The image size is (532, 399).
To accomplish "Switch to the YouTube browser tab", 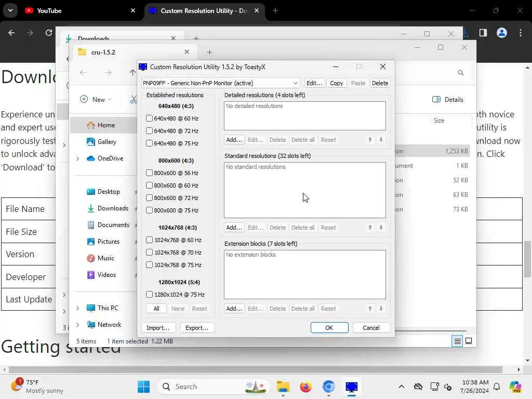I will tap(79, 10).
